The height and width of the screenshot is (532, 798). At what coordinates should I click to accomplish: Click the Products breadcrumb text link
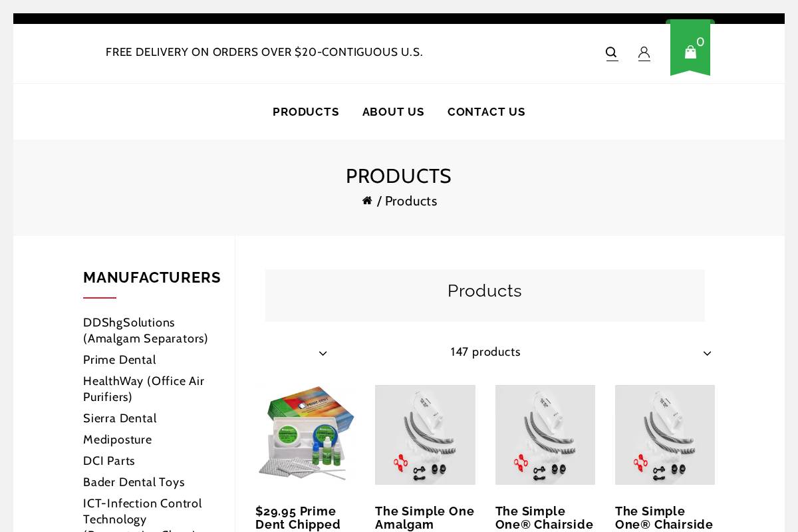(411, 201)
